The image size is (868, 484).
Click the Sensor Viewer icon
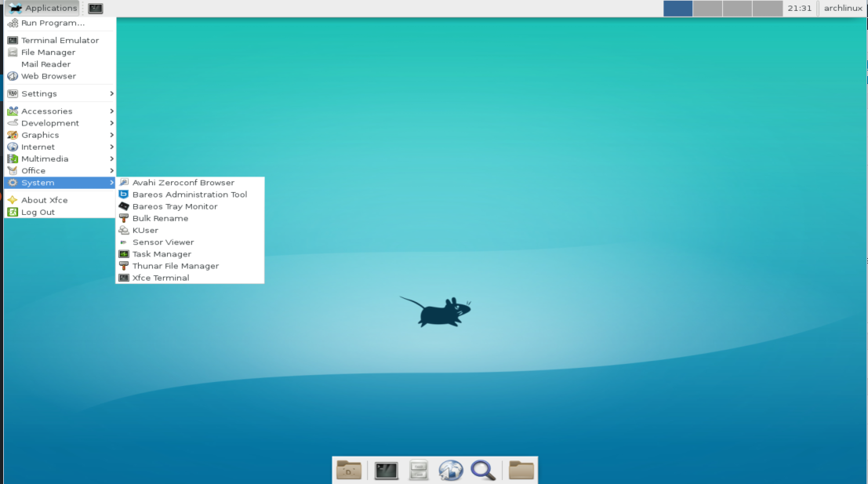tap(123, 242)
